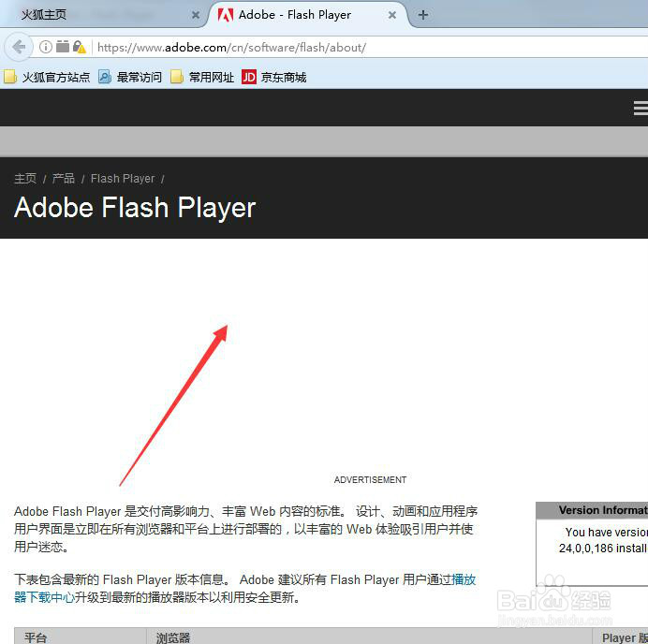Click the plugin block icon in address bar
Image resolution: width=648 pixels, height=644 pixels.
63,47
